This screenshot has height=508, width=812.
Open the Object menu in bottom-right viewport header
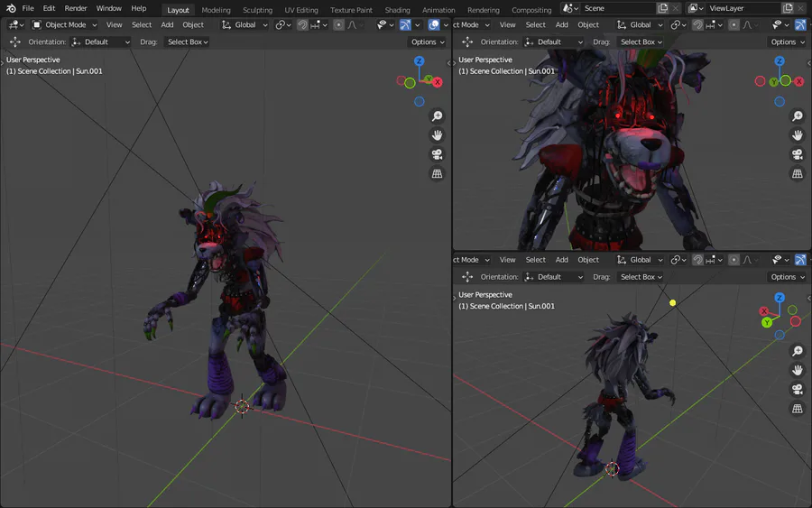pyautogui.click(x=587, y=260)
